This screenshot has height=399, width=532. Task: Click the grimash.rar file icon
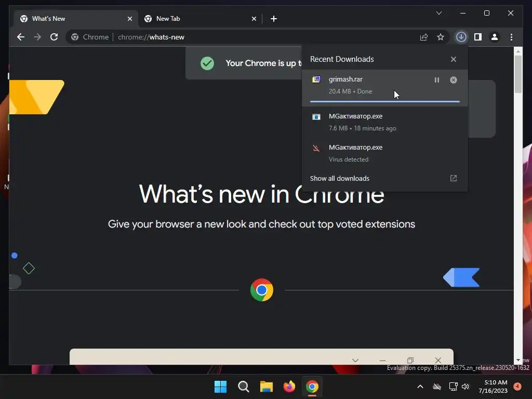pyautogui.click(x=316, y=79)
